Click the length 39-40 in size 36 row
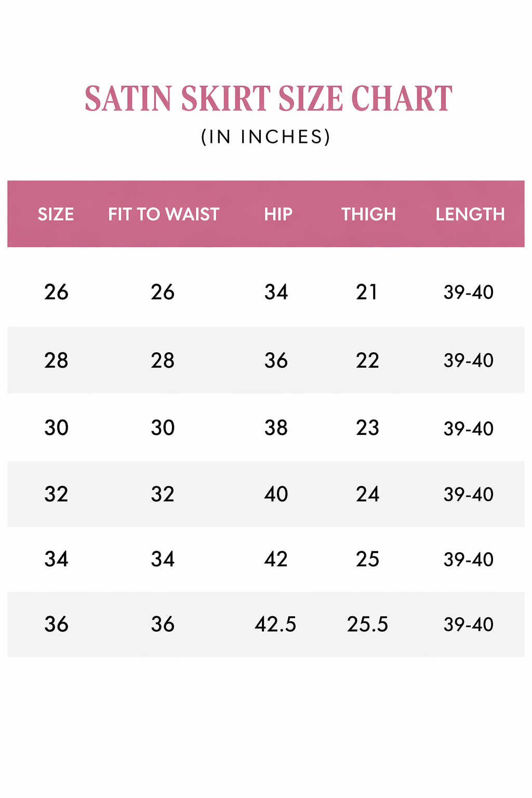This screenshot has width=532, height=798. [468, 624]
